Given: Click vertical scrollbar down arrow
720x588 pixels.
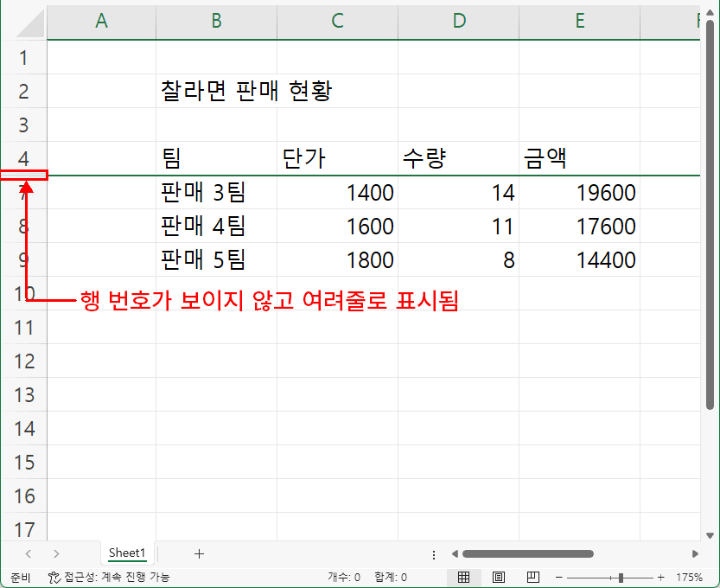Looking at the screenshot, I should coord(710,535).
